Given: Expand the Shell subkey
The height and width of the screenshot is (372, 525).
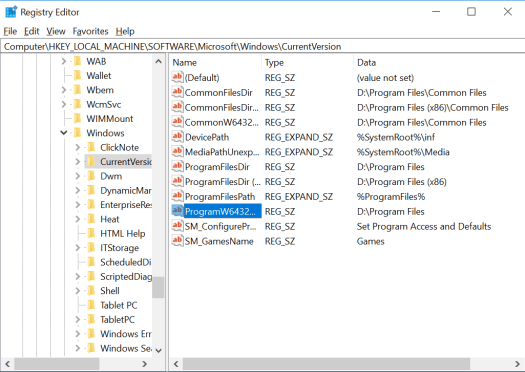Looking at the screenshot, I should pos(77,290).
